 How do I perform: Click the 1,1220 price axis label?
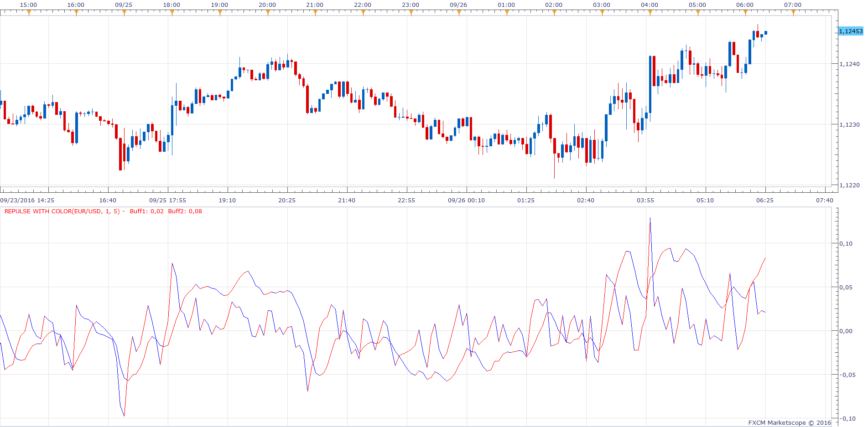849,185
